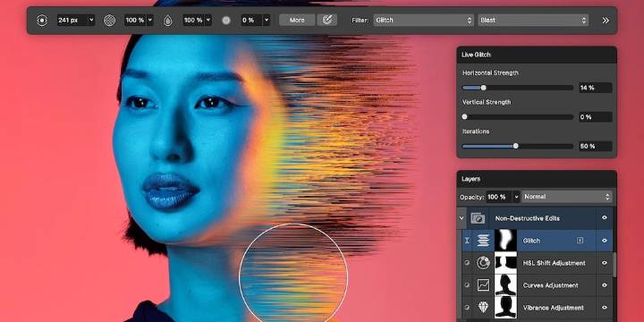Image resolution: width=644 pixels, height=322 pixels.
Task: Click the hourglass icon on Glitch layer
Action: click(467, 241)
